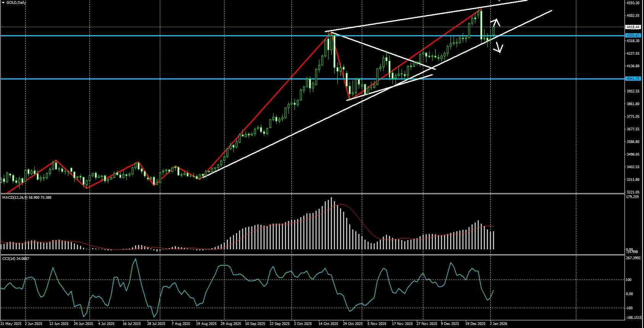Click the 12 Jun 2025 date label

(x=59, y=324)
